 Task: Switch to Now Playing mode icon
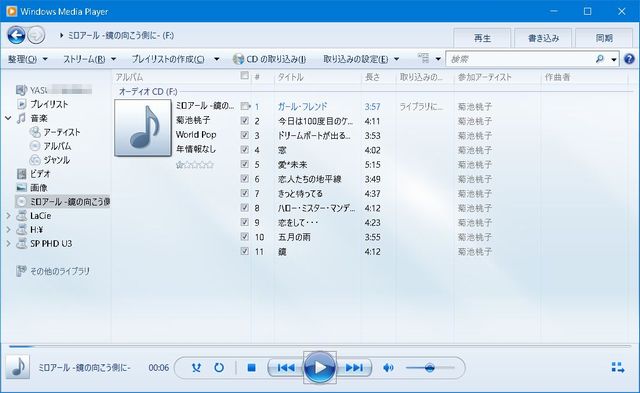tap(618, 367)
